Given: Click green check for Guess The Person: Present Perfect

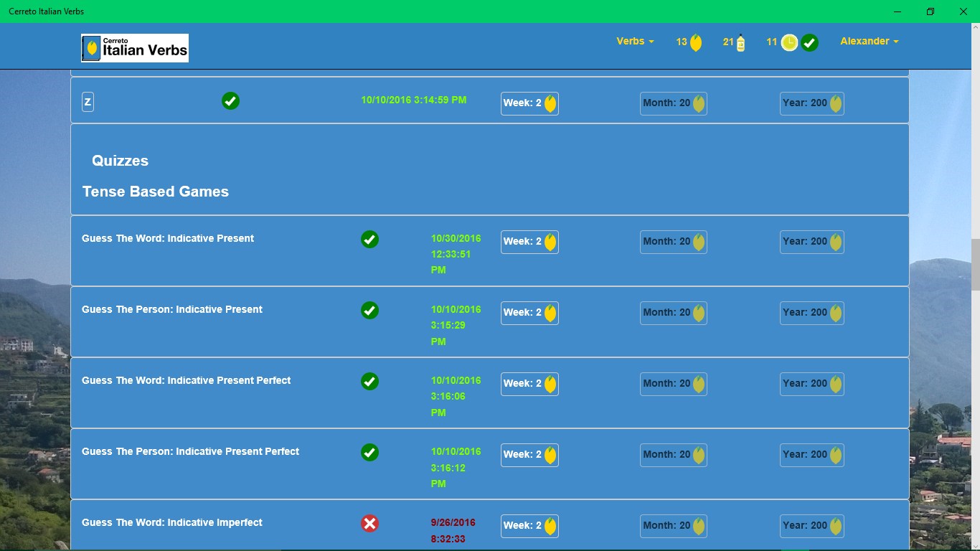Looking at the screenshot, I should tap(369, 453).
